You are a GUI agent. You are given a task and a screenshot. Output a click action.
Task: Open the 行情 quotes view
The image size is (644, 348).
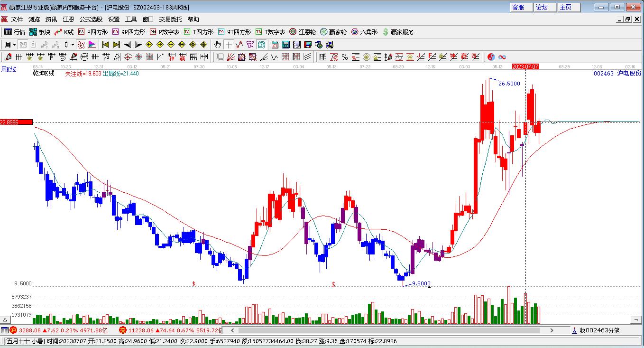tap(15, 32)
